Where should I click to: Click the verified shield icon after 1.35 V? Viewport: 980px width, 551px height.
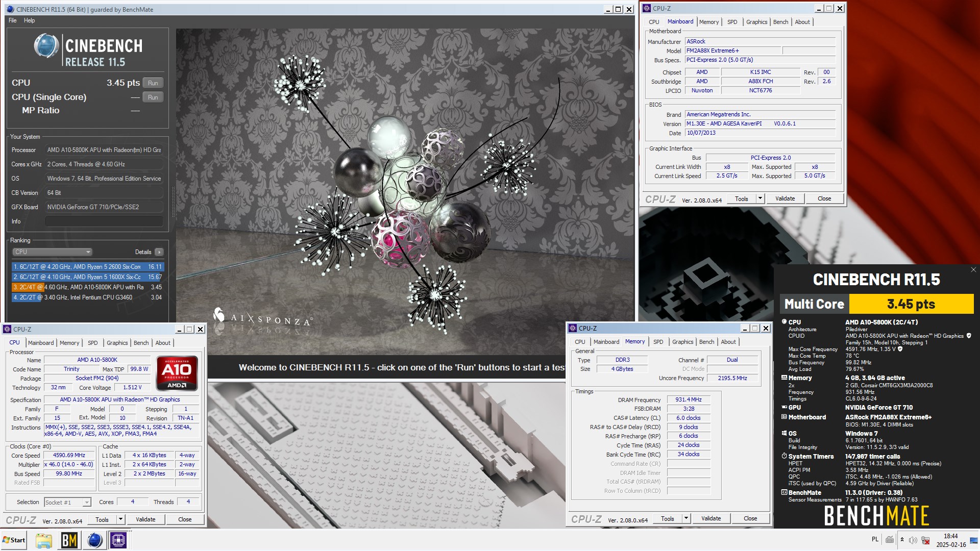click(900, 349)
